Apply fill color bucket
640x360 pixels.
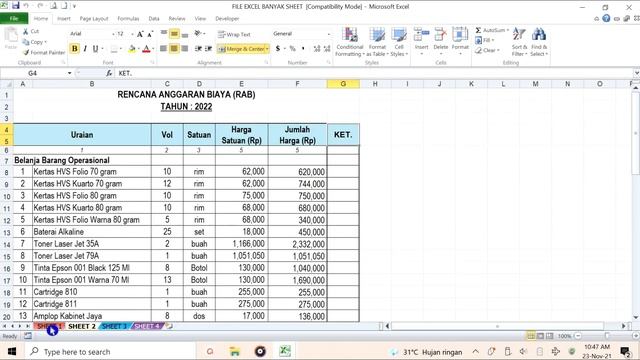point(131,49)
